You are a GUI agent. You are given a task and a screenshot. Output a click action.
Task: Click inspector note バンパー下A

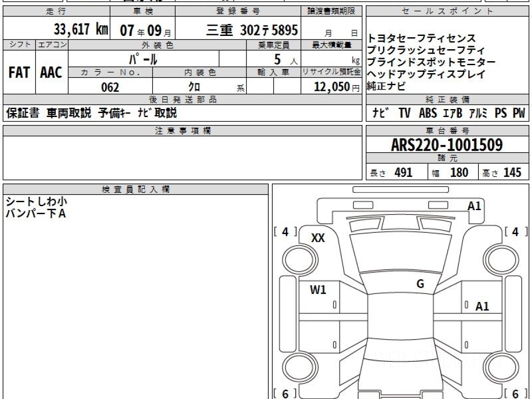pos(35,214)
